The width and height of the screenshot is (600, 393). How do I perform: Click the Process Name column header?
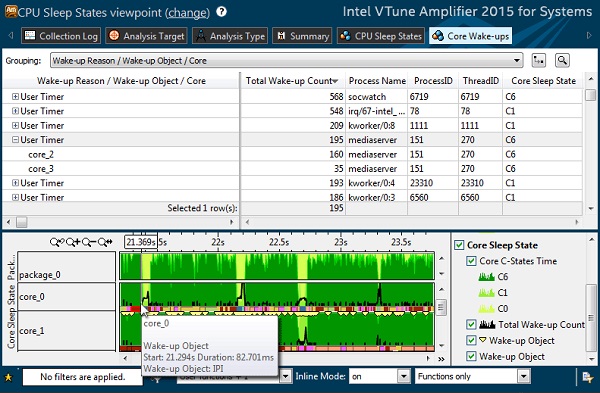[x=377, y=81]
